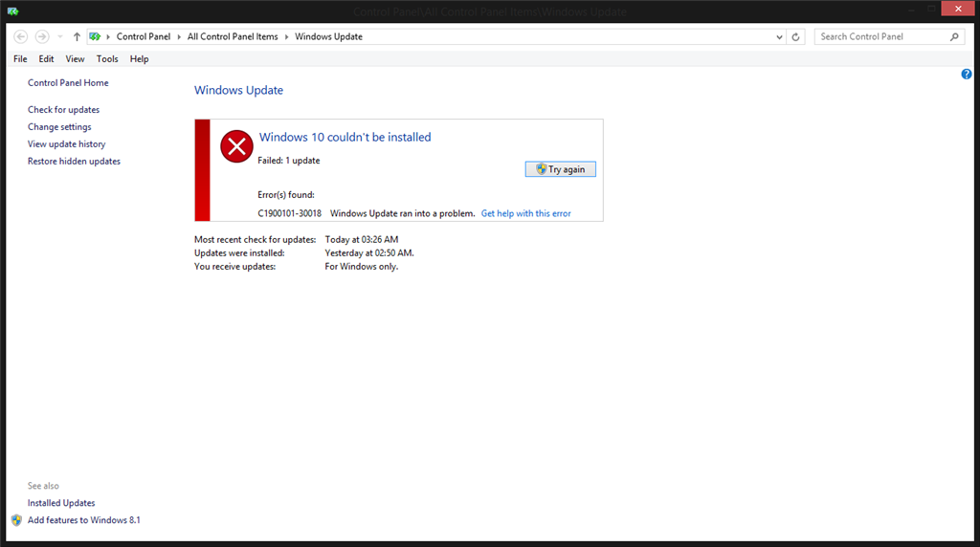Click the Windows Update breadcrumb
Screen dimensions: 980x547
coord(329,37)
